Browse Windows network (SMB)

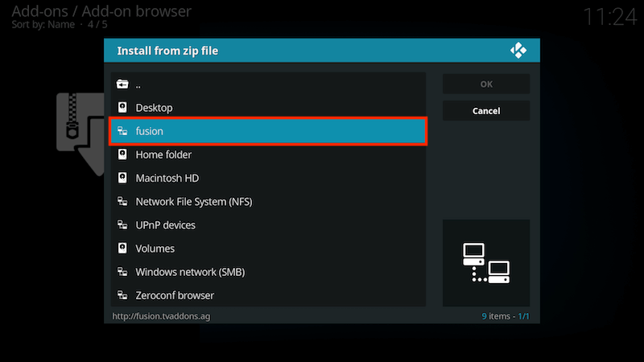point(268,271)
